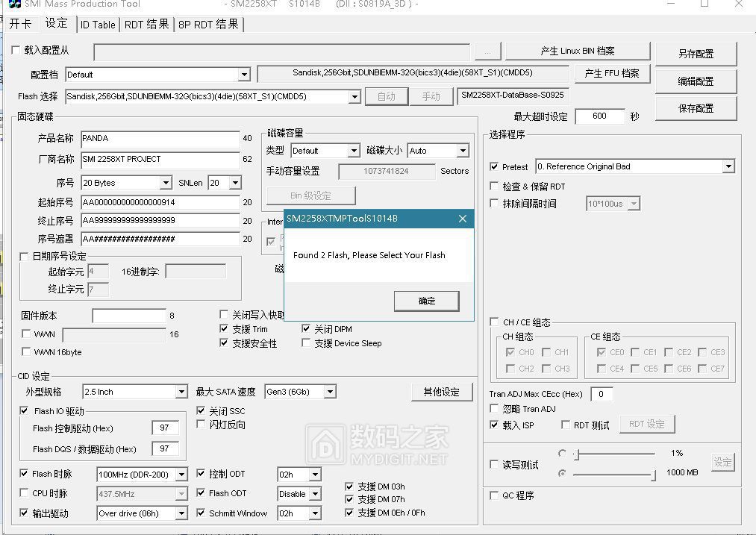Toggle Flash IO 驱动 checkbox
Viewport: 756px width, 535px height.
[x=24, y=410]
